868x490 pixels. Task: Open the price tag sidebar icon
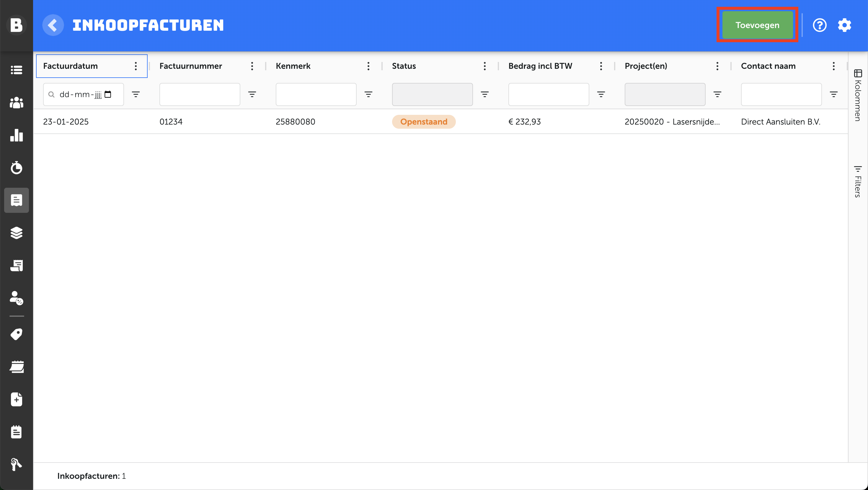(16, 334)
